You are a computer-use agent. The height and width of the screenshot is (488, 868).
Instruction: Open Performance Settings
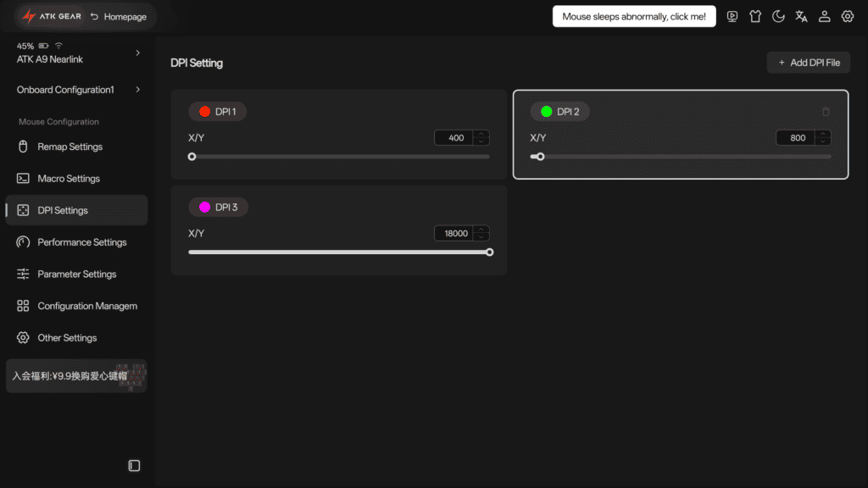click(77, 242)
